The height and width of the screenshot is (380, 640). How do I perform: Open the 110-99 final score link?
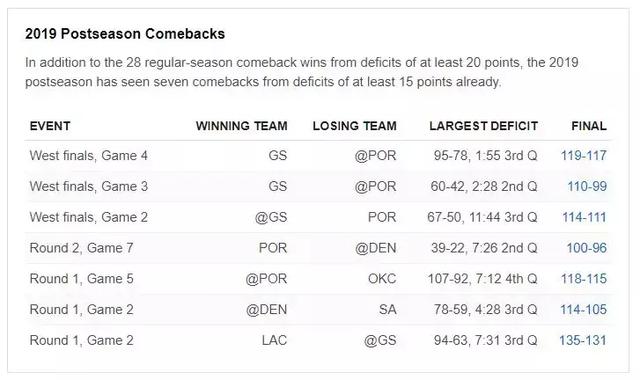coord(587,187)
